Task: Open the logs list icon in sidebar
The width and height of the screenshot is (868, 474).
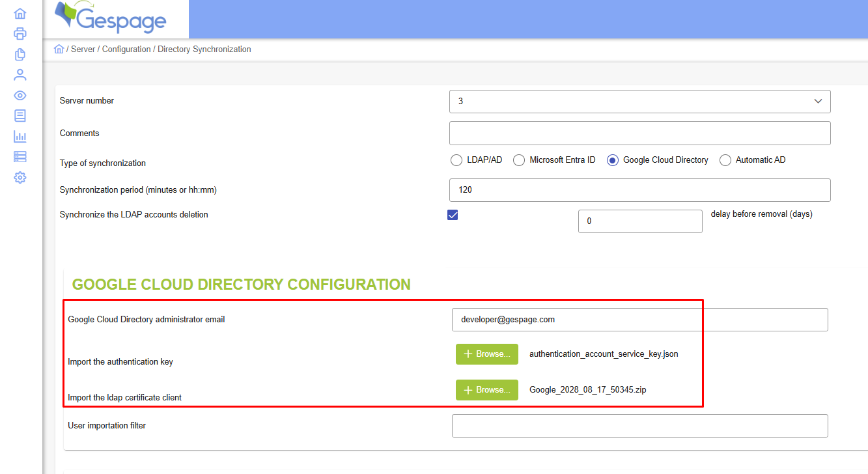Action: pos(20,116)
